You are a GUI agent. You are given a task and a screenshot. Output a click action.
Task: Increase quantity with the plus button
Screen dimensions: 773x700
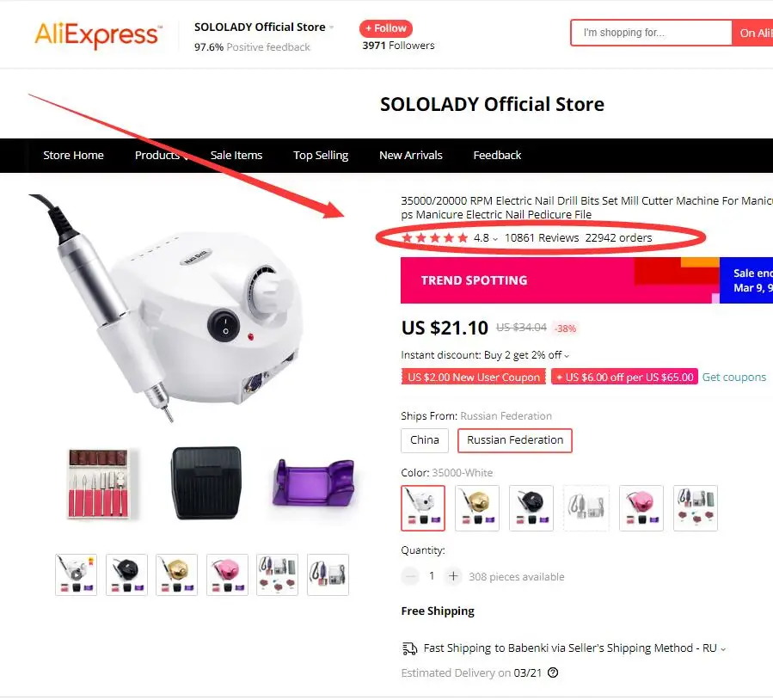pos(453,576)
